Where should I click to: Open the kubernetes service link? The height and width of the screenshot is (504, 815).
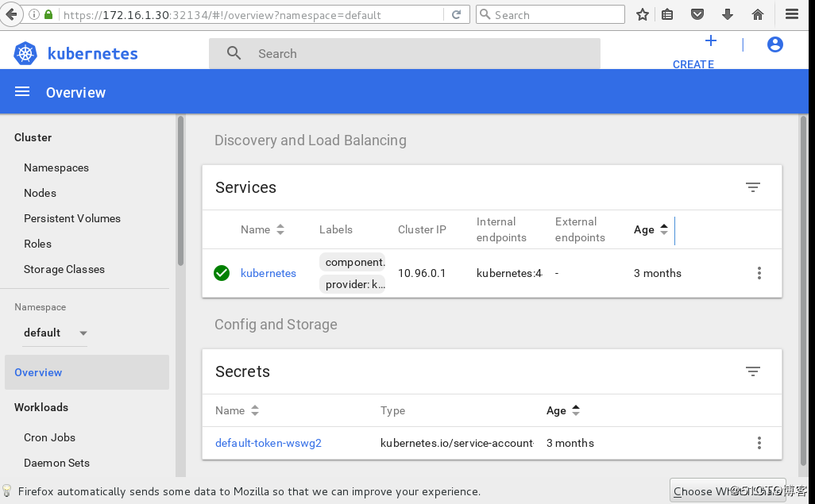click(x=268, y=273)
